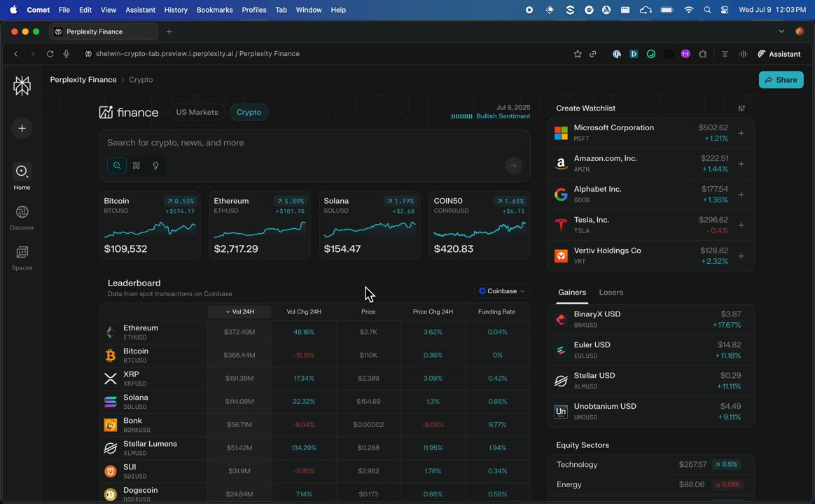
Task: Open the Assistant menu in menu bar
Action: [140, 10]
